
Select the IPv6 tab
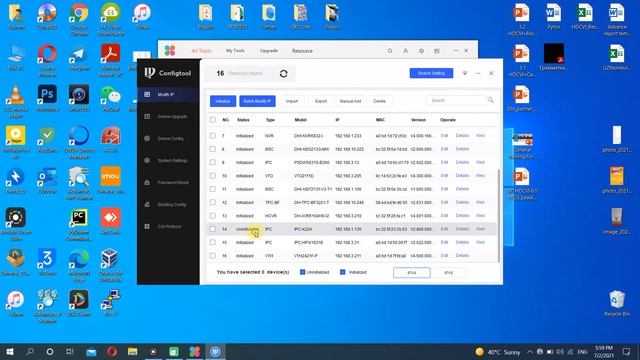pyautogui.click(x=449, y=273)
